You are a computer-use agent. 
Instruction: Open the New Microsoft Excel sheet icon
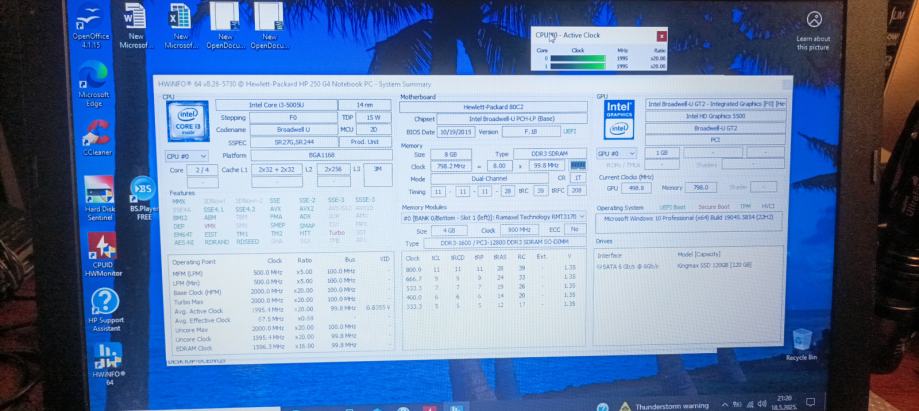[181, 25]
